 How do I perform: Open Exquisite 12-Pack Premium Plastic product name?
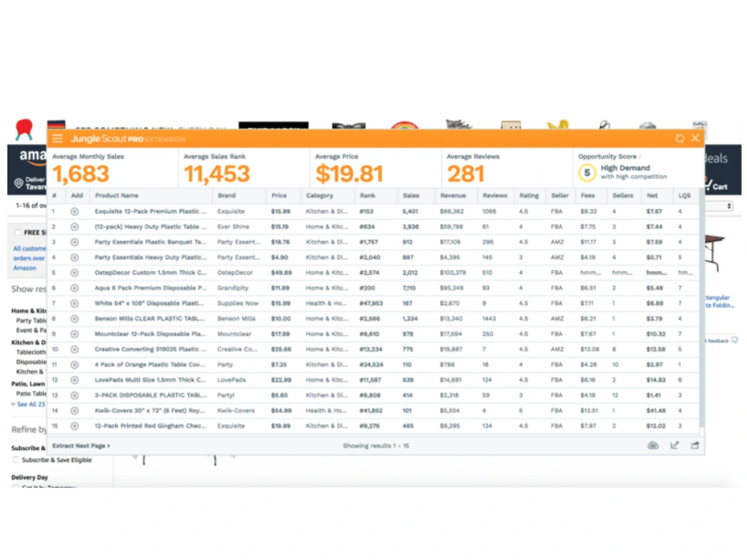tap(150, 211)
